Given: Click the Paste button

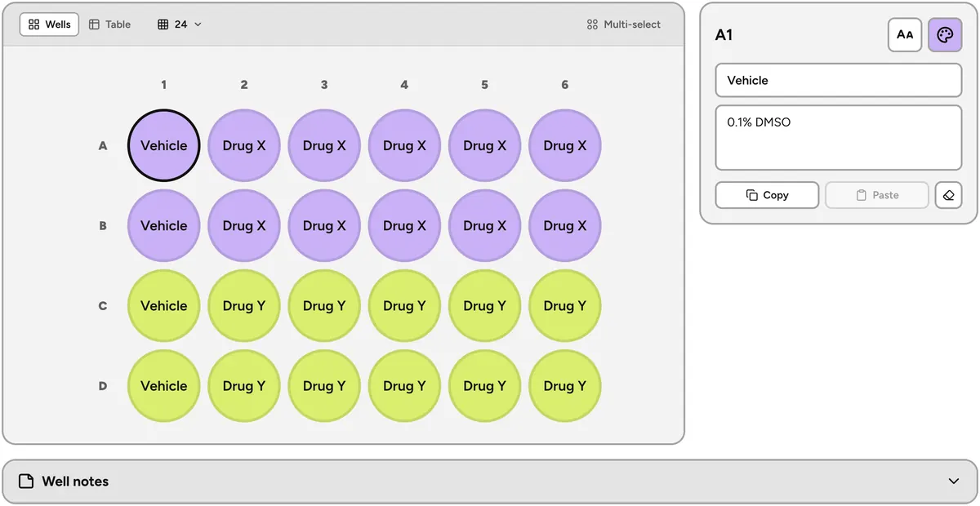Looking at the screenshot, I should (x=877, y=195).
